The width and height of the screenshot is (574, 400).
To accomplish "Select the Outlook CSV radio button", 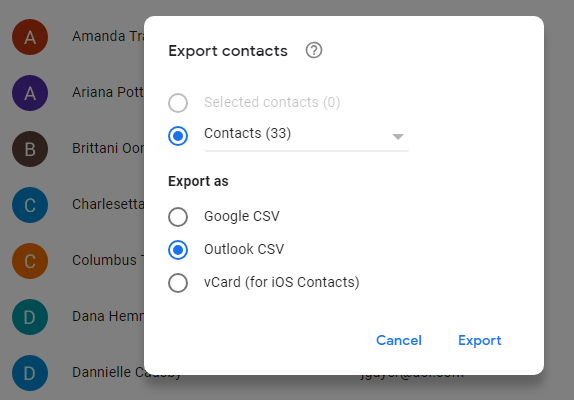I will click(x=178, y=250).
